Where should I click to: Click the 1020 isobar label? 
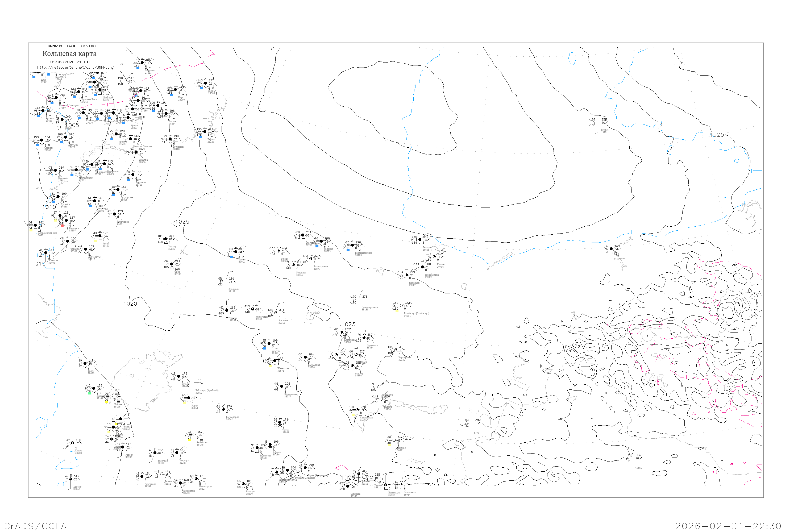click(130, 304)
